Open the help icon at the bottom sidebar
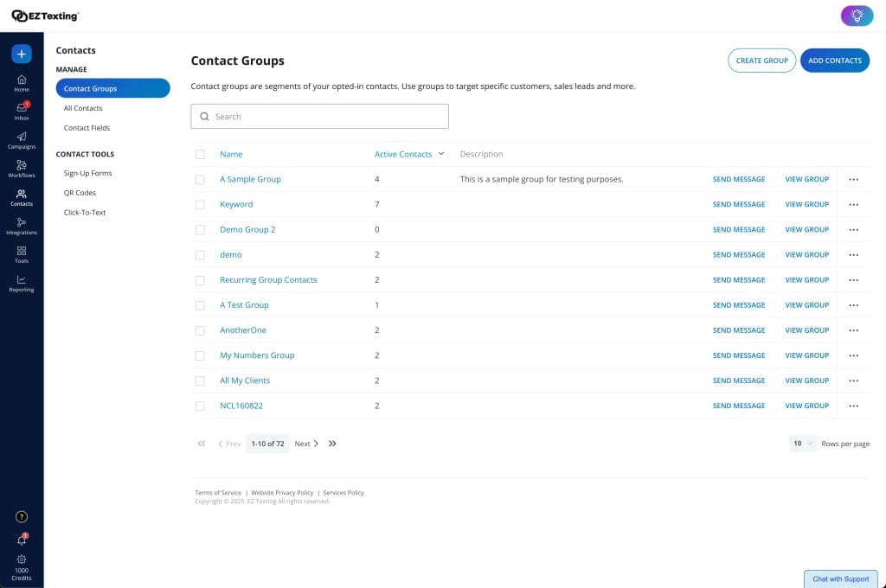Screen dimensions: 886x588 pos(21,516)
